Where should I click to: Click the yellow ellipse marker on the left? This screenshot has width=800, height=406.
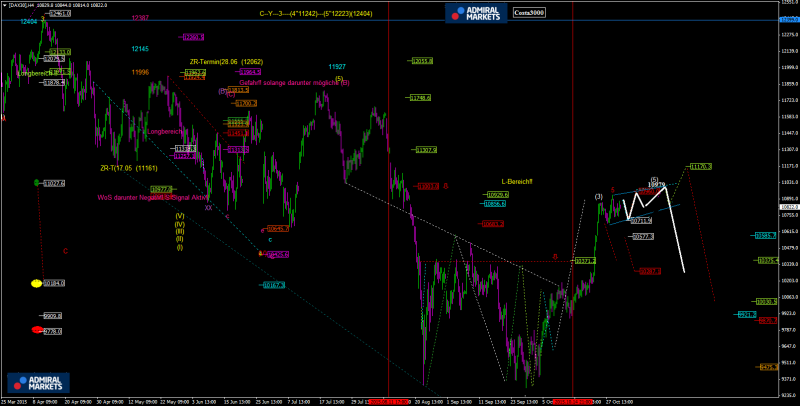tap(37, 283)
